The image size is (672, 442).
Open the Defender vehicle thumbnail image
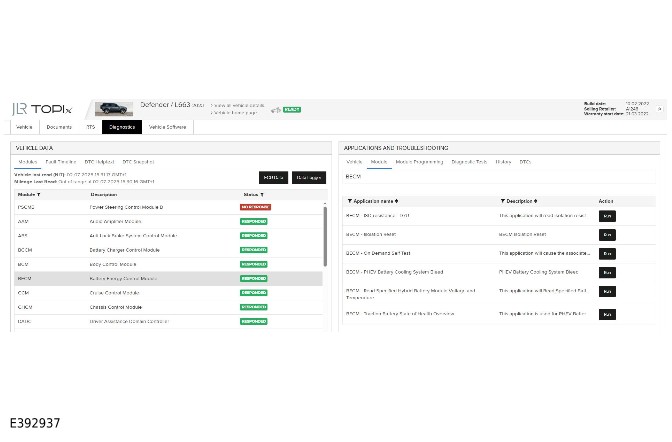tap(114, 109)
